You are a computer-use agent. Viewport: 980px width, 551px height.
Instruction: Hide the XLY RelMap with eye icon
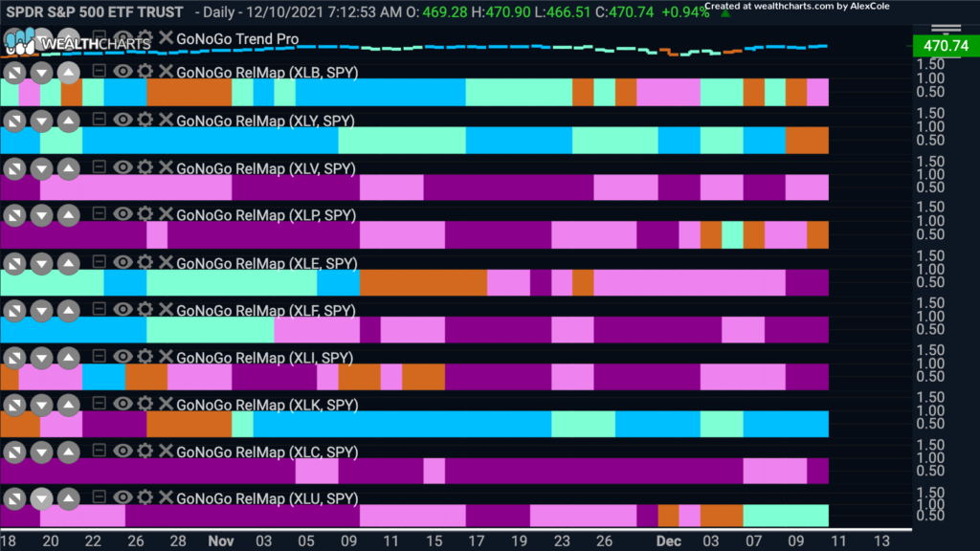122,120
